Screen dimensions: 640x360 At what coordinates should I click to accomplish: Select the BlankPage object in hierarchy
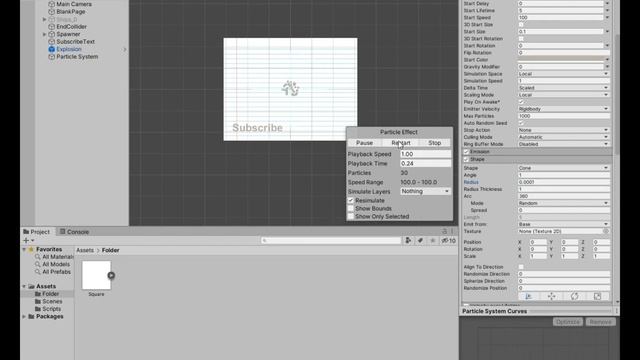point(71,11)
